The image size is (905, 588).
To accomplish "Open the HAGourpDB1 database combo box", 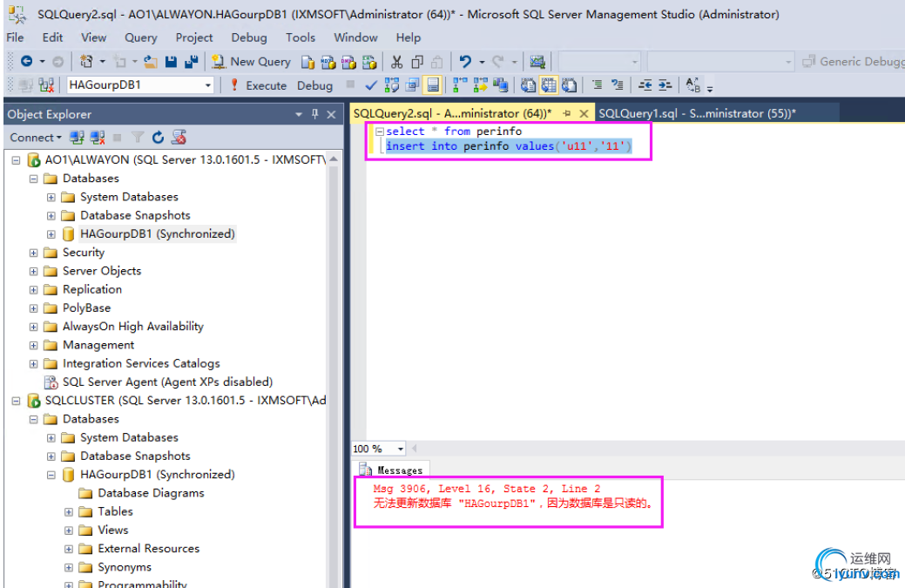I will click(140, 84).
